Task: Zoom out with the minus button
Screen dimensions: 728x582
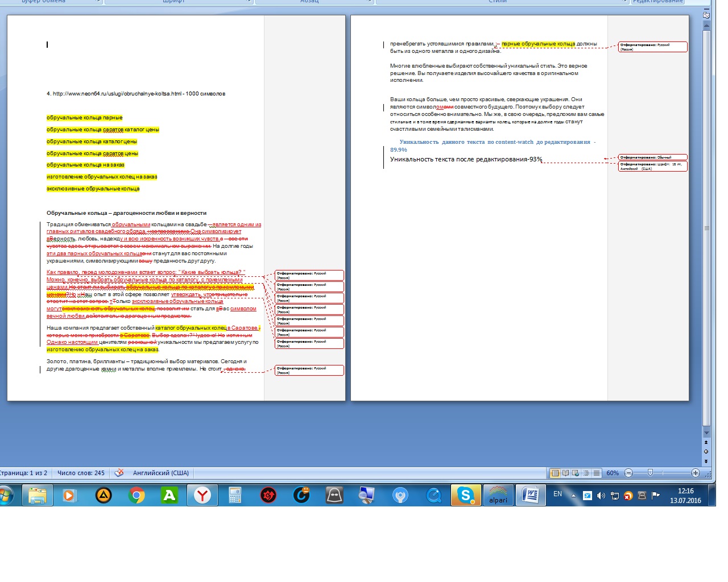Action: coord(628,473)
